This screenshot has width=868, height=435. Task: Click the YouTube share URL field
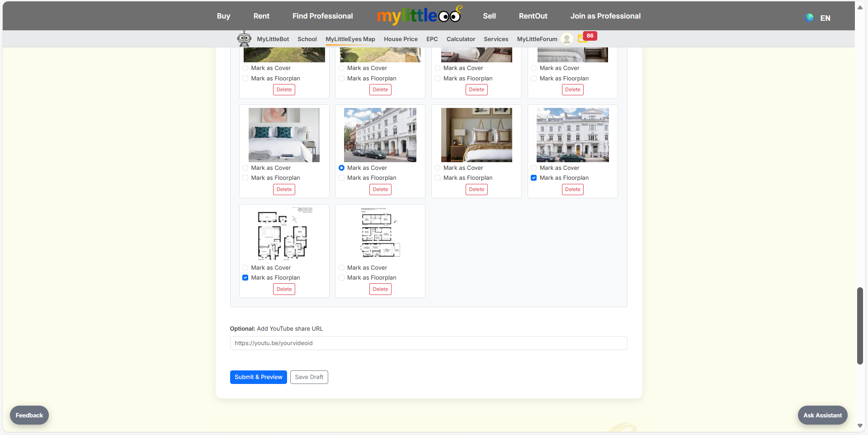point(428,343)
